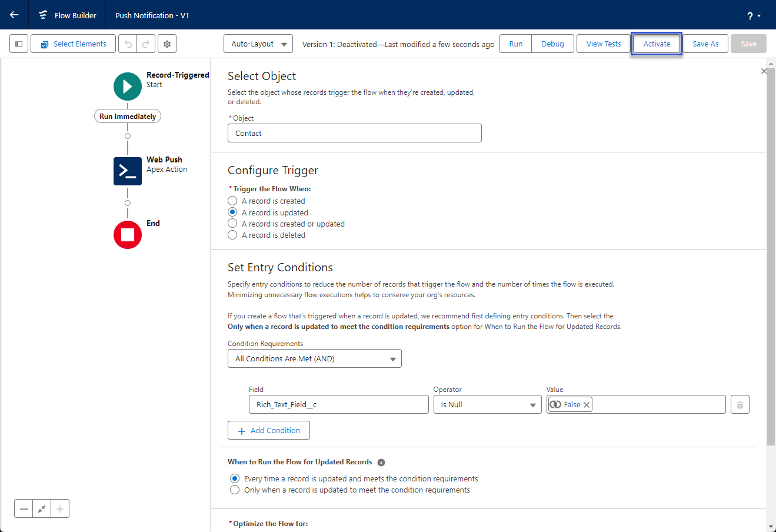
Task: Click the Add Condition button
Action: pos(269,431)
